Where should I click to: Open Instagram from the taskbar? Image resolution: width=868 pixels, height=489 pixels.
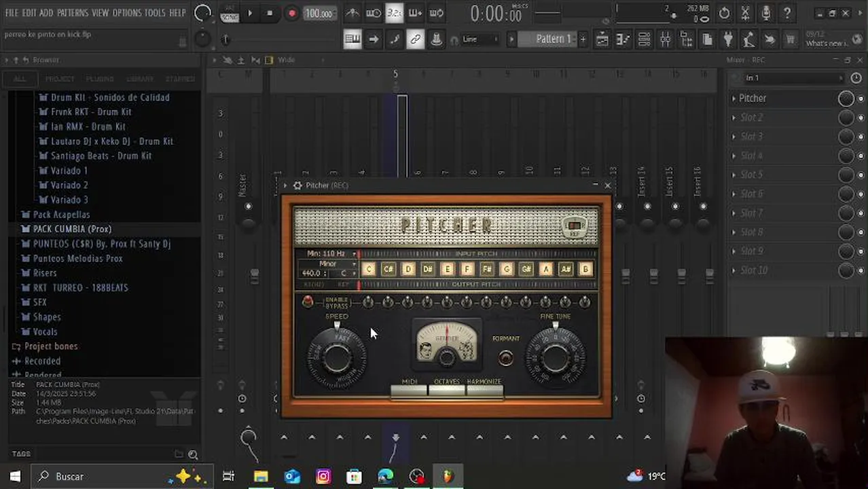click(323, 477)
